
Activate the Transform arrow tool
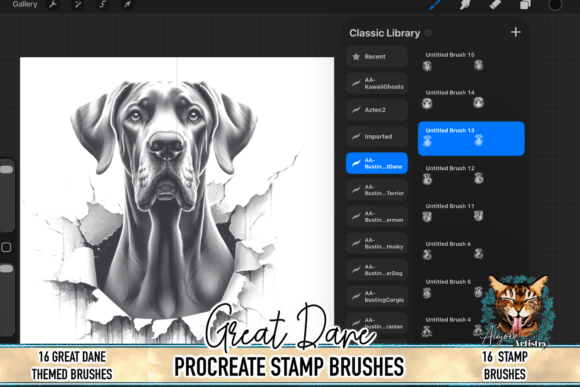(x=127, y=4)
